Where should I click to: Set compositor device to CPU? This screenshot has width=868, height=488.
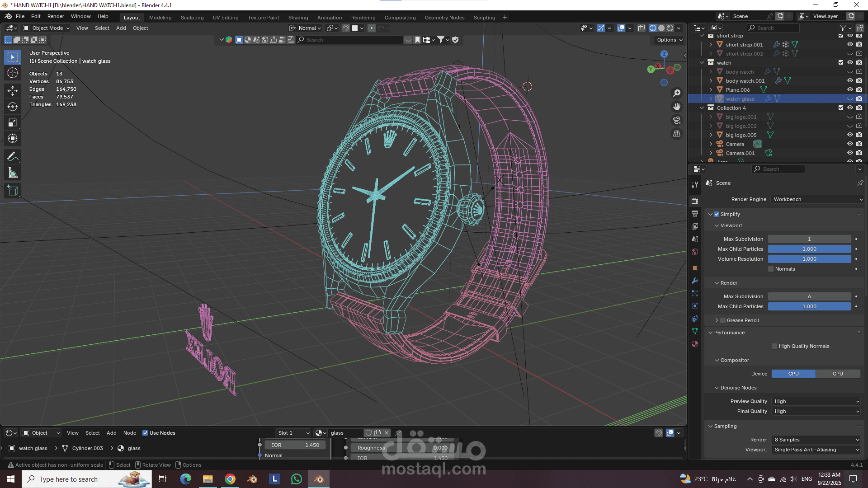tap(793, 374)
